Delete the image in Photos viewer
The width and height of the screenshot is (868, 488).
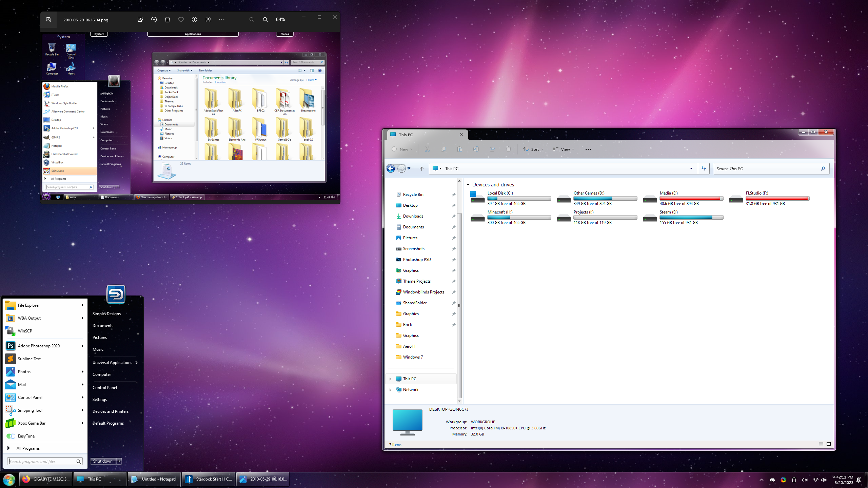[x=167, y=20]
